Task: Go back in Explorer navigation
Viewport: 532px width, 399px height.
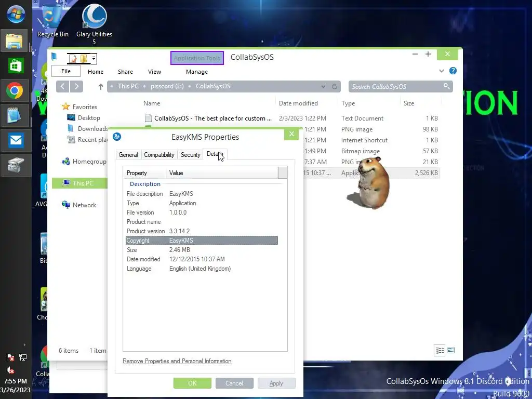Action: pyautogui.click(x=62, y=87)
